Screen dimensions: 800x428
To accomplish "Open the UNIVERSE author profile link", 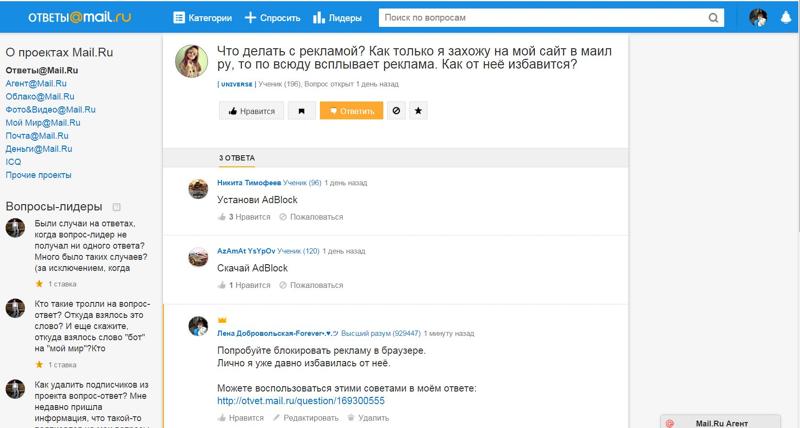I will pyautogui.click(x=237, y=84).
